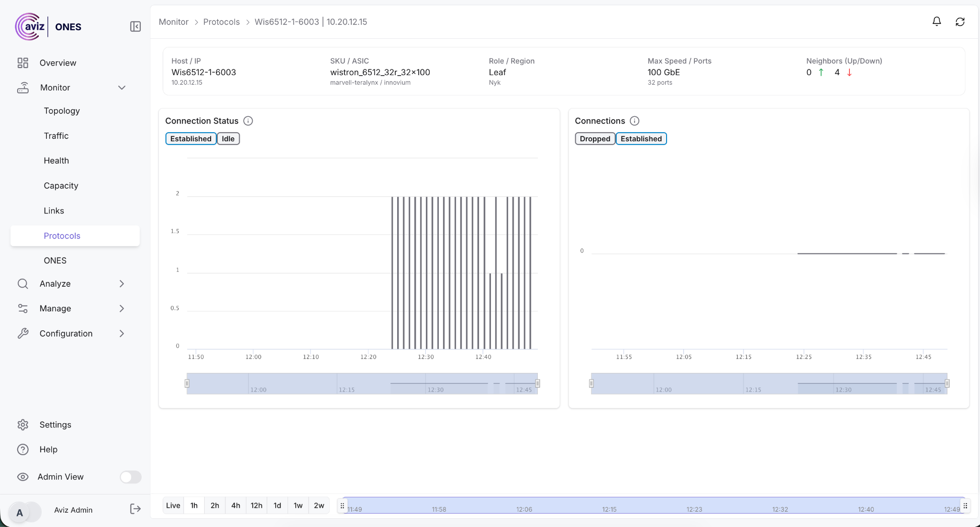Open the notifications bell
Screen dimensions: 980x527
tap(936, 22)
